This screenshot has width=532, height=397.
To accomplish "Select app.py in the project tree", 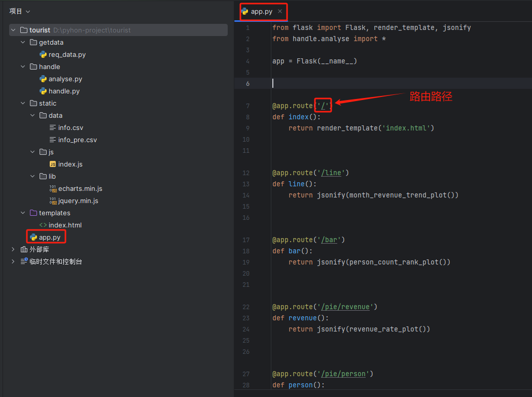I will coord(50,238).
